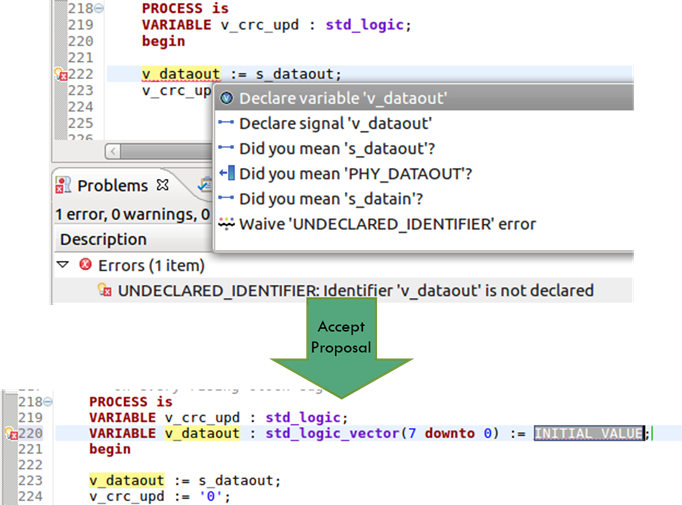The image size is (682, 505).
Task: Select 'Declare variable v_dataout' proposal
Action: [x=425, y=98]
